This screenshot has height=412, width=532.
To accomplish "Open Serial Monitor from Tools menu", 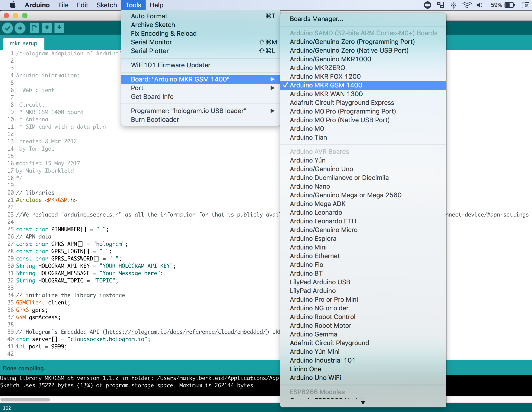I will pos(201,42).
